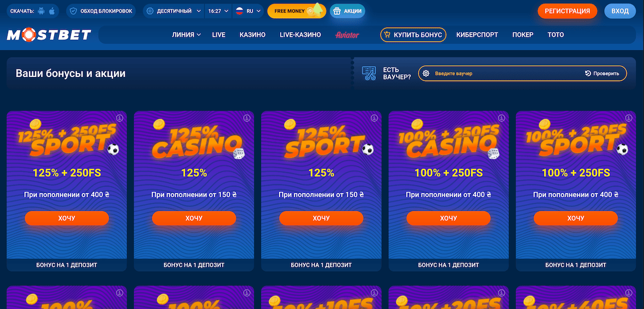Click Хочу on the 125% Casino bonus
Screen dimensions: 644x309
click(x=194, y=218)
